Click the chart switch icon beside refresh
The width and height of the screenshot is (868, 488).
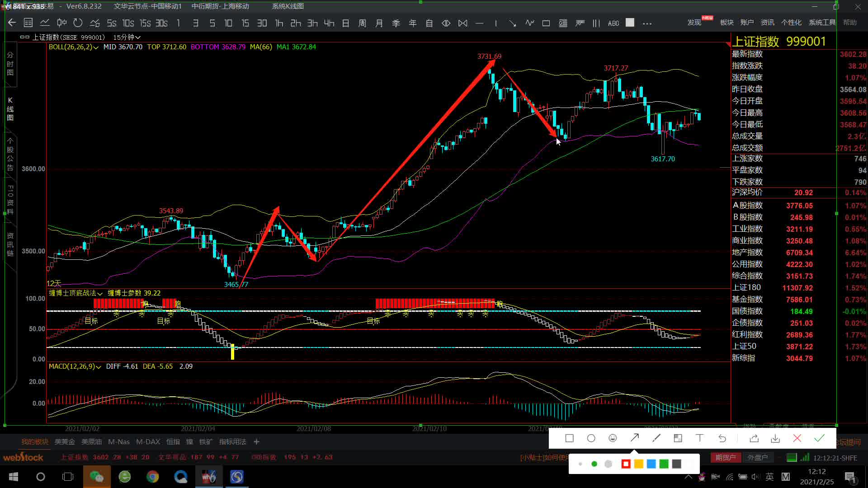pyautogui.click(x=94, y=23)
